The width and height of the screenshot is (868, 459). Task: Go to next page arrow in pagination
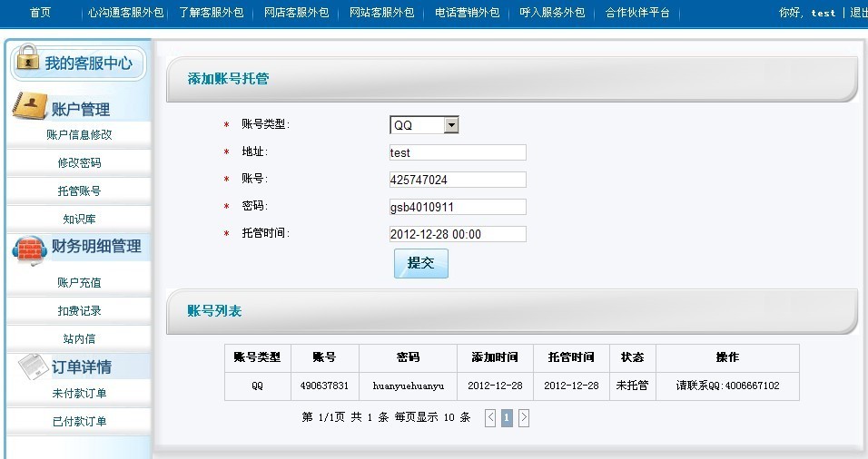coord(524,417)
